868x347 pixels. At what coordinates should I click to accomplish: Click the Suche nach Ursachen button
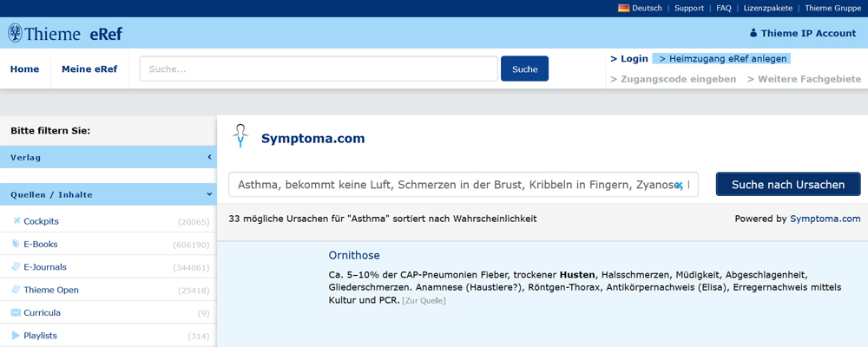(788, 184)
